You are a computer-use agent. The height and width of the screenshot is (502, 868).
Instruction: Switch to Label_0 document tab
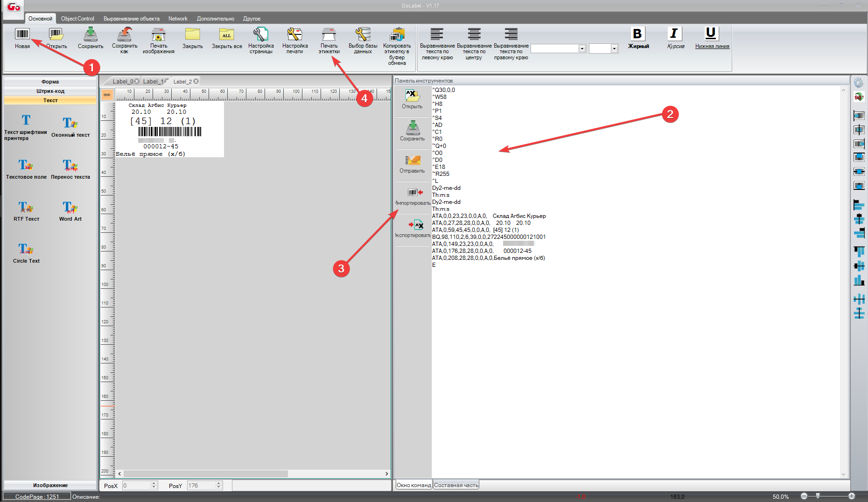(123, 82)
